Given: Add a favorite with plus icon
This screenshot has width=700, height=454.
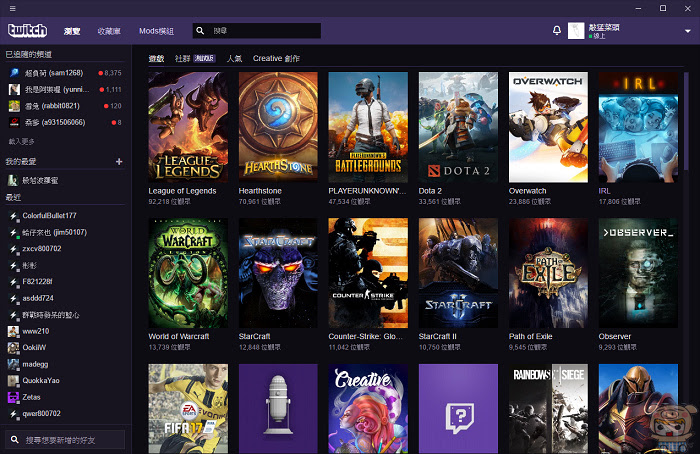Looking at the screenshot, I should [x=119, y=161].
